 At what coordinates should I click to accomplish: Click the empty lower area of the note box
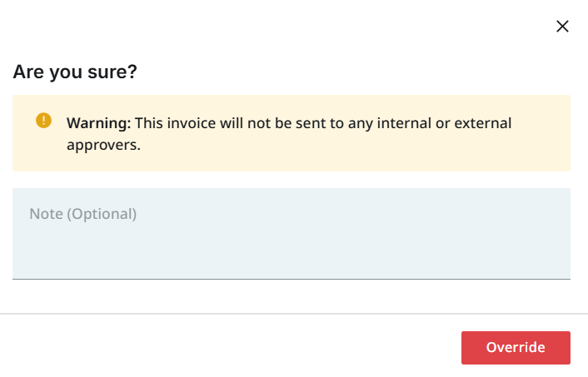pyautogui.click(x=291, y=258)
